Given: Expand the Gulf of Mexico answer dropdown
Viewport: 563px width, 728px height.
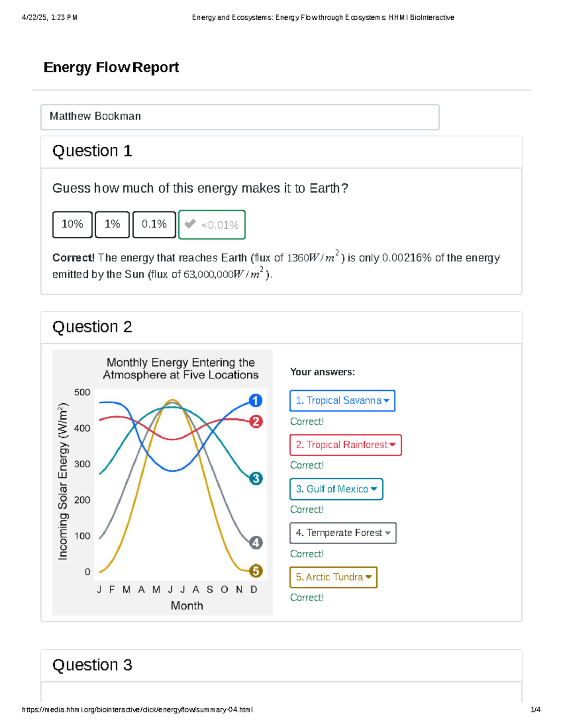Looking at the screenshot, I should pyautogui.click(x=336, y=489).
